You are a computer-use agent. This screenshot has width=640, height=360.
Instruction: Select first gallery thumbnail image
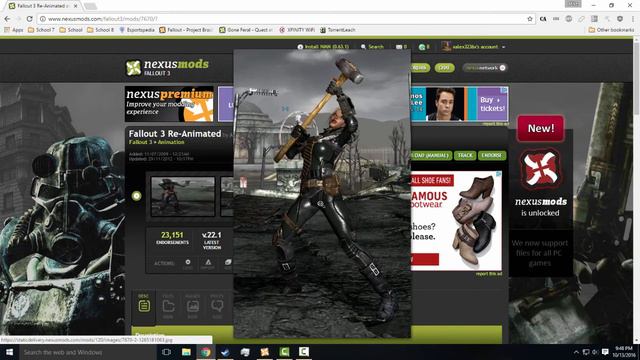point(183,196)
